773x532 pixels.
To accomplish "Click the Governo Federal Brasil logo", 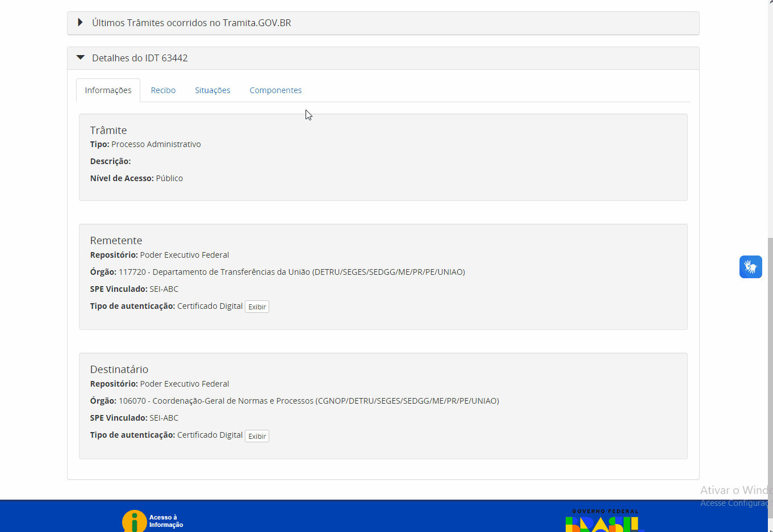I will click(x=605, y=521).
